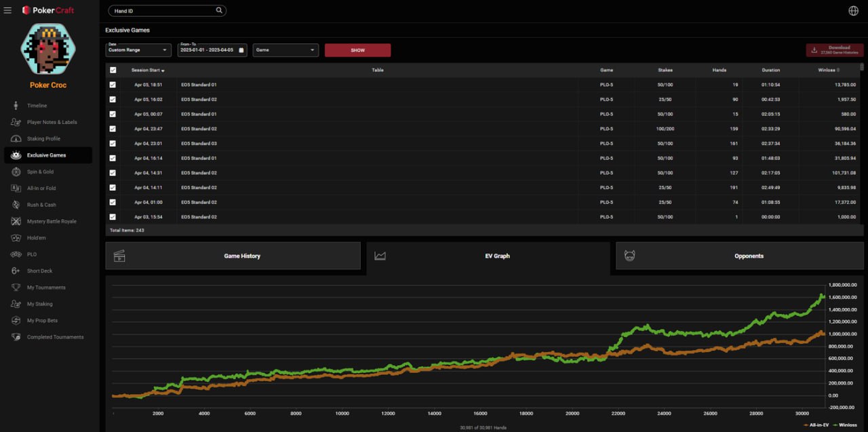Open Timeline in the sidebar

click(x=37, y=106)
